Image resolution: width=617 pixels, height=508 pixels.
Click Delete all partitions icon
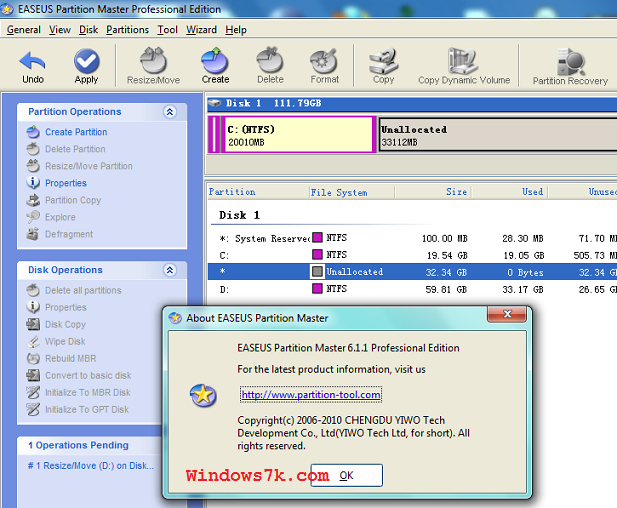33,290
